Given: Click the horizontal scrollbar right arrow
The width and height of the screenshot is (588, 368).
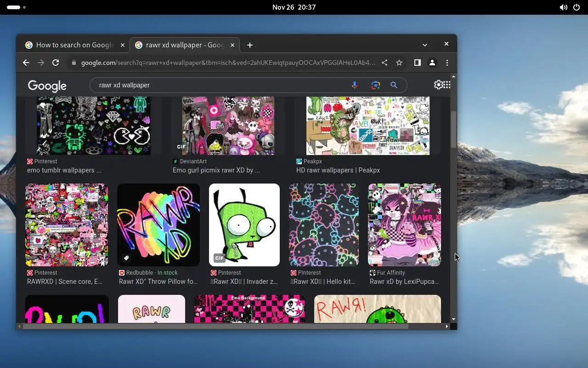Looking at the screenshot, I should (x=447, y=327).
